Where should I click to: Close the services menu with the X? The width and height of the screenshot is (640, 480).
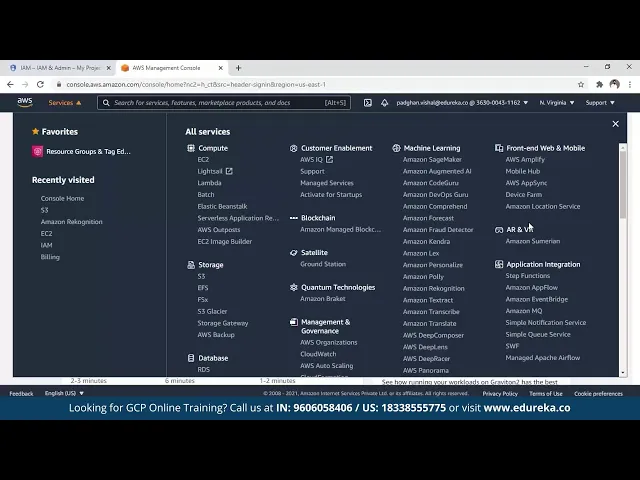616,124
